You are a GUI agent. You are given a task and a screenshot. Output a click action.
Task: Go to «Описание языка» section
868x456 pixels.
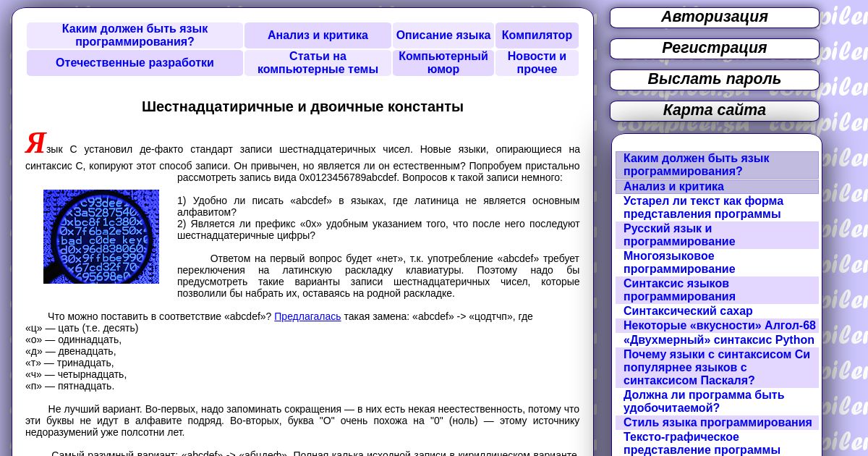click(x=443, y=35)
